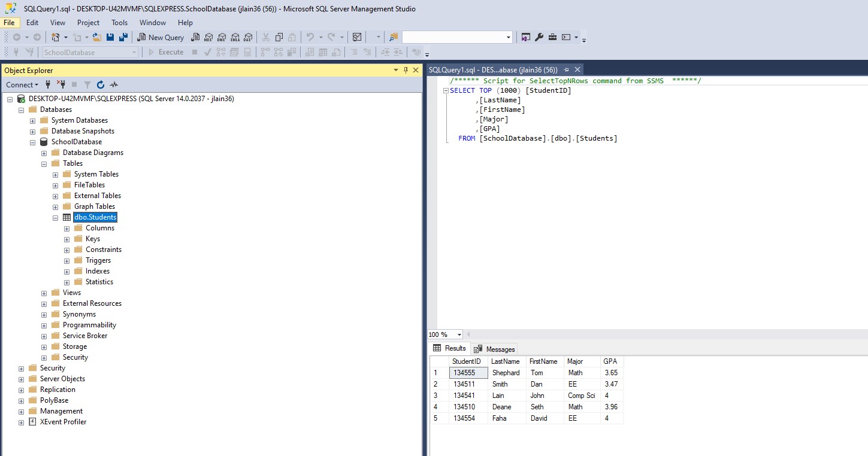868x456 pixels.
Task: Expand the Programmability node
Action: (x=44, y=325)
